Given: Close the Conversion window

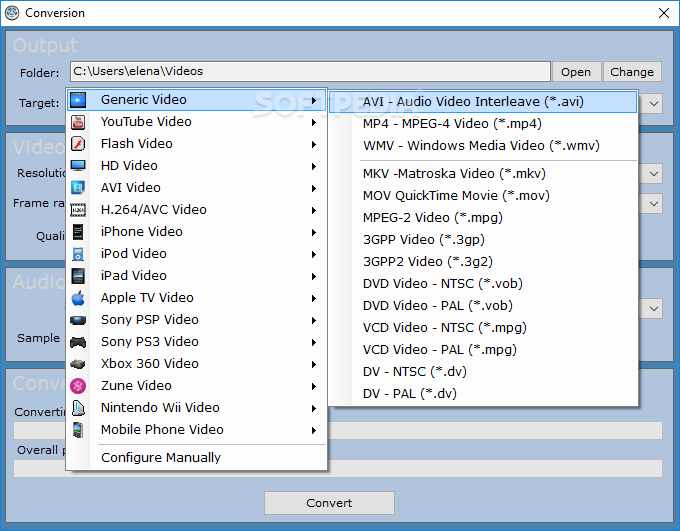Looking at the screenshot, I should (664, 13).
